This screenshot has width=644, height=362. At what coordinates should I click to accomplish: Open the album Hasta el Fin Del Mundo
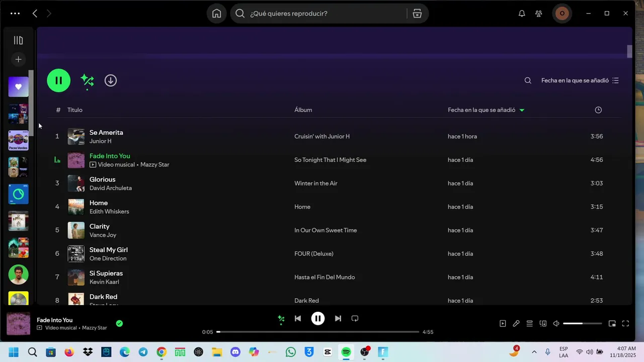[325, 277]
